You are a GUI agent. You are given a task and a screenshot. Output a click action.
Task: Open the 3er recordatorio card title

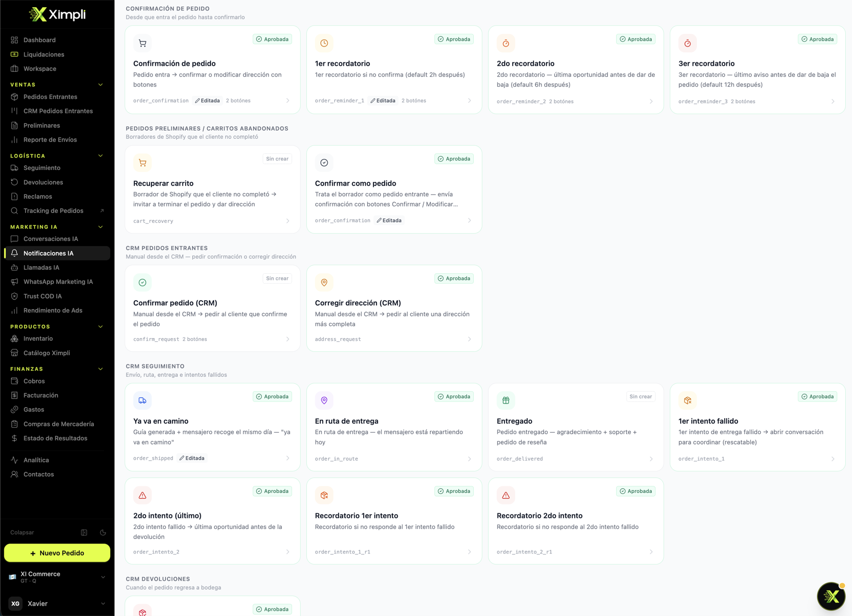click(x=706, y=63)
